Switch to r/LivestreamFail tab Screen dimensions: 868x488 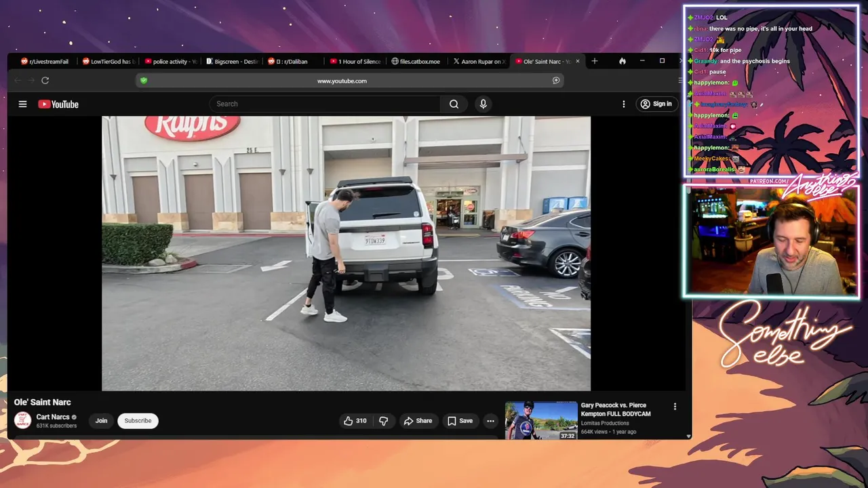(45, 61)
